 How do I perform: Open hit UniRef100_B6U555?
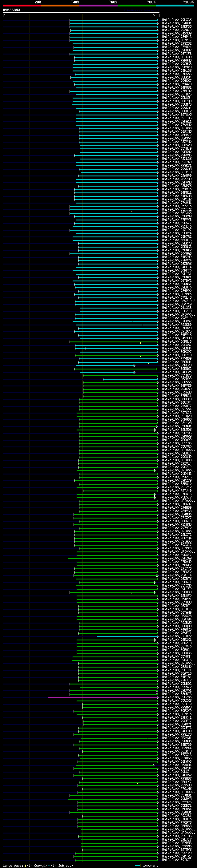(x=177, y=382)
